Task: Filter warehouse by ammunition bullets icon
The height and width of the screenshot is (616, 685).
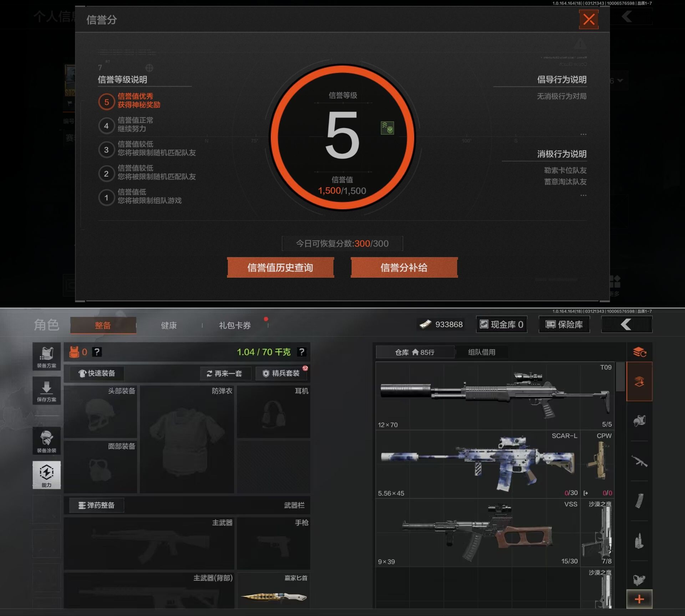Action: pyautogui.click(x=639, y=541)
